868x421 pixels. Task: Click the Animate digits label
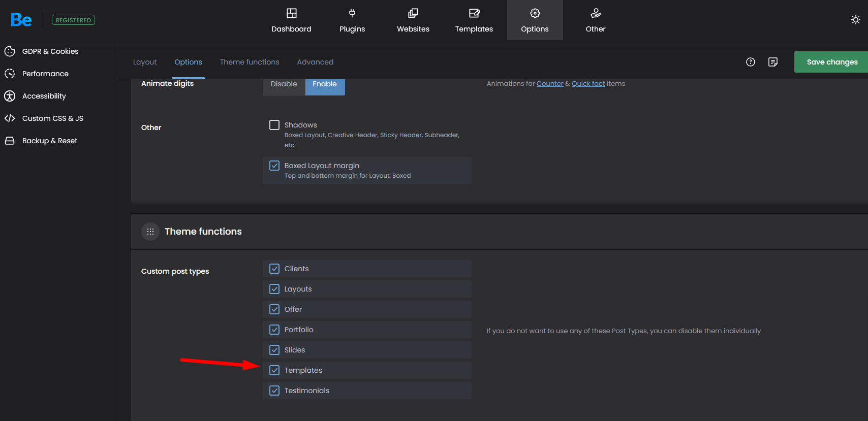pos(167,83)
